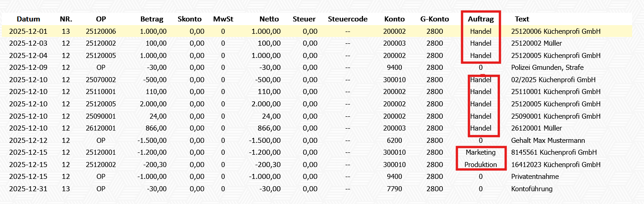The height and width of the screenshot is (204, 644).
Task: Click the Produktion Auftrag cell
Action: [x=481, y=164]
